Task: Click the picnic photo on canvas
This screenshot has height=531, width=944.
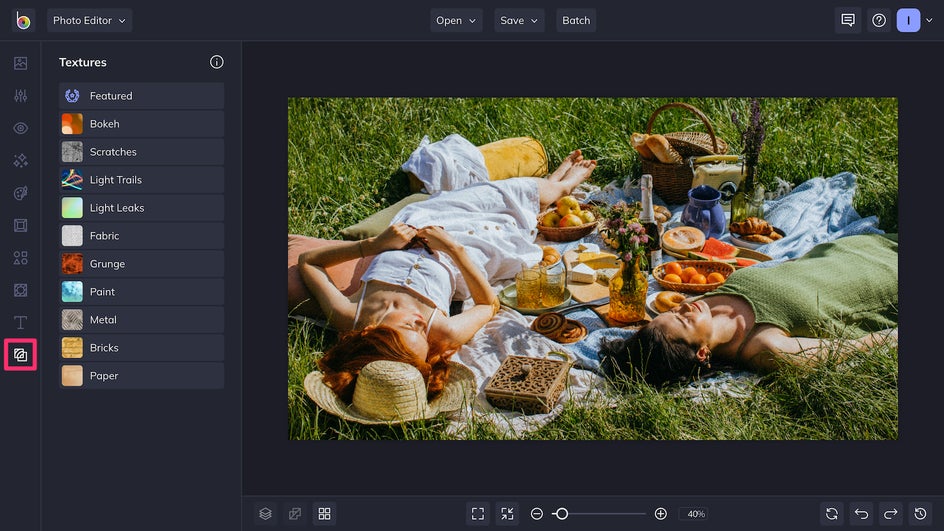Action: (x=593, y=269)
